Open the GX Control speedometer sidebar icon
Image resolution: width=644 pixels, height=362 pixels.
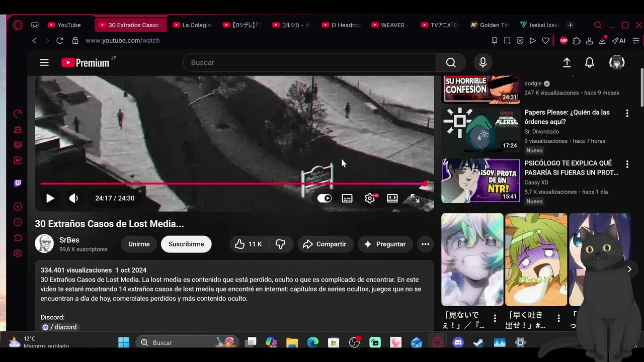[18, 114]
